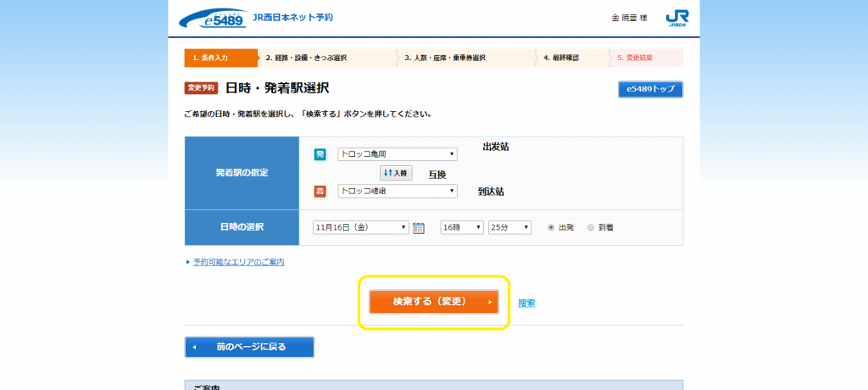This screenshot has width=868, height=390.
Task: Expand the minute dropdown showing 25分
Action: tap(509, 227)
